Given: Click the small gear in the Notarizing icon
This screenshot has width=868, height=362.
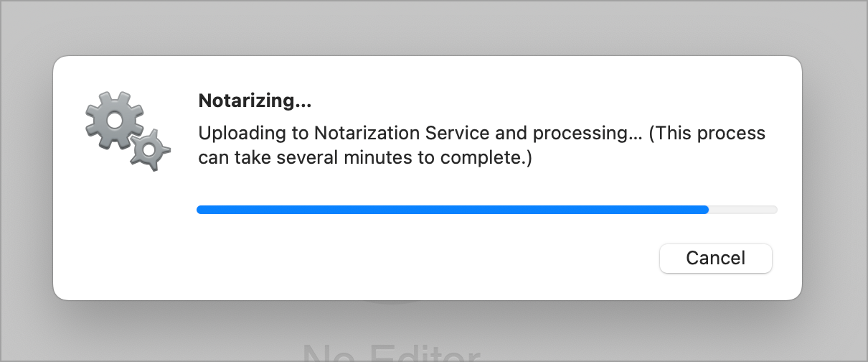Looking at the screenshot, I should tap(149, 149).
